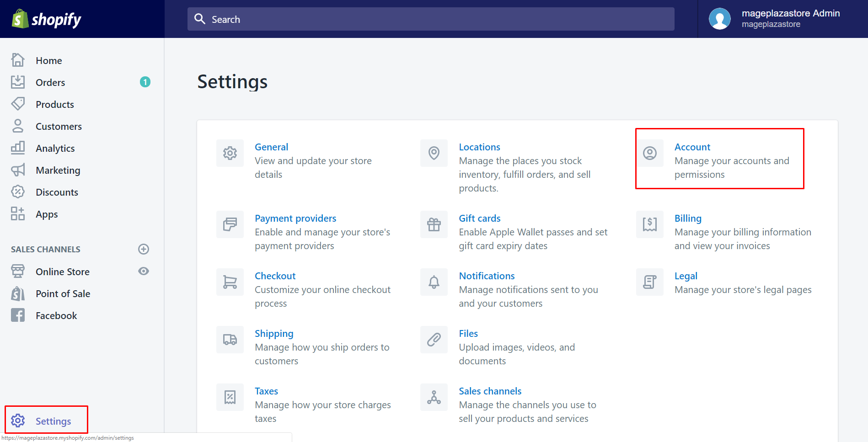The height and width of the screenshot is (442, 868).
Task: Click the Discounts percent badge icon
Action: click(18, 192)
